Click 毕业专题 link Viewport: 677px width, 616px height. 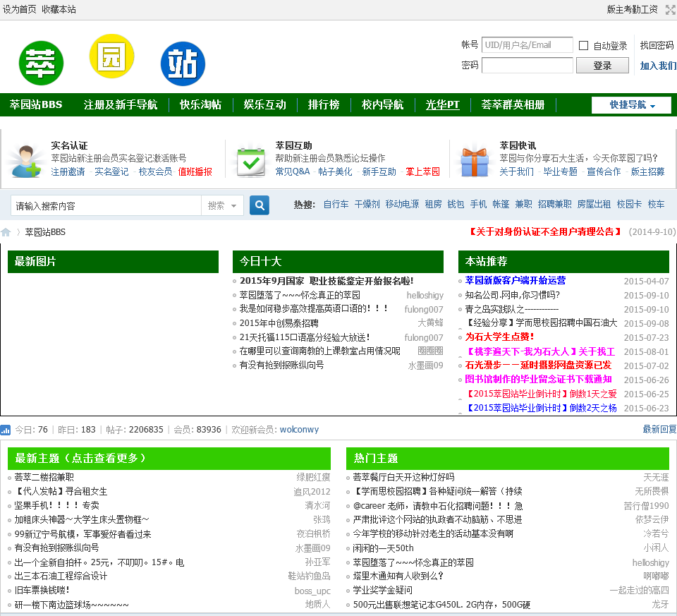(x=561, y=171)
